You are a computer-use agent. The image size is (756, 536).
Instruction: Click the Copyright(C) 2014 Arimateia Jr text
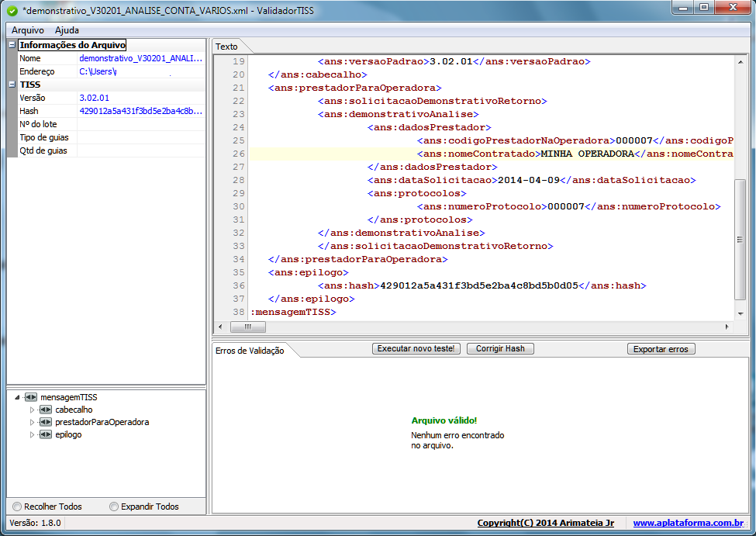(x=545, y=523)
